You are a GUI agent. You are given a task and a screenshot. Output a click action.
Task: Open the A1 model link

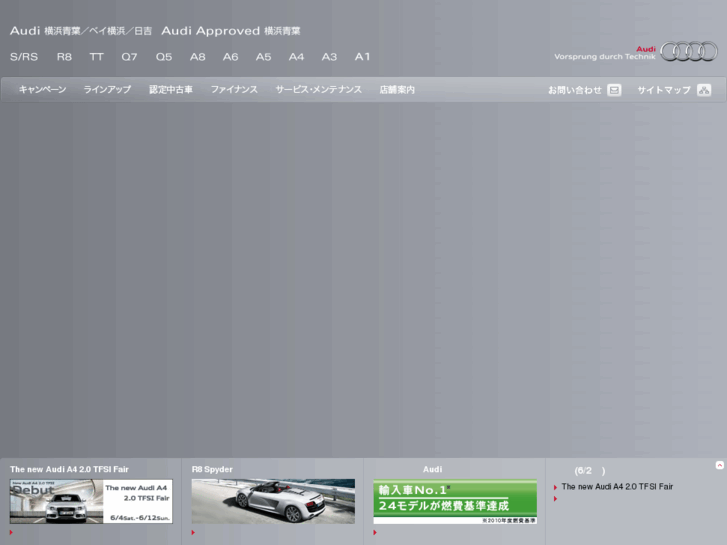coord(363,57)
